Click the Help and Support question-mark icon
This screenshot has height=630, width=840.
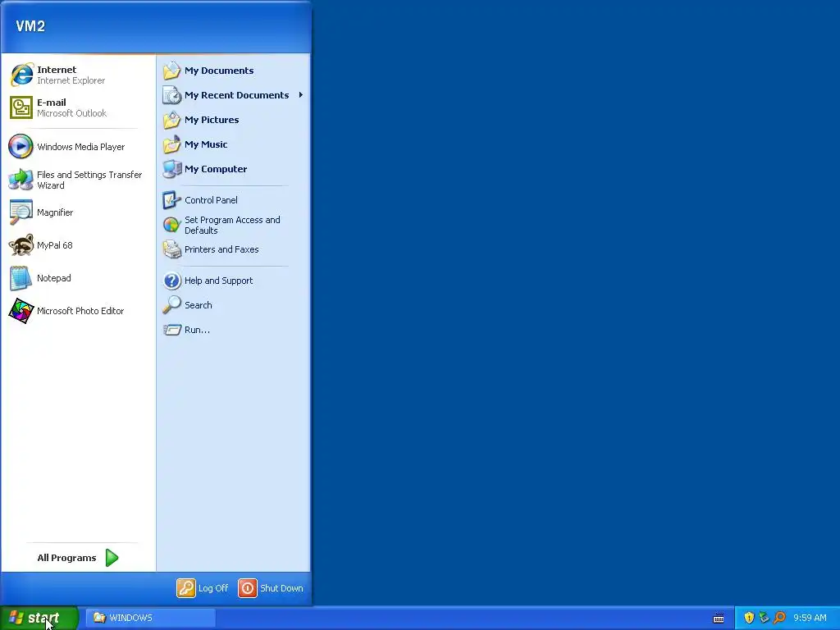click(x=172, y=281)
